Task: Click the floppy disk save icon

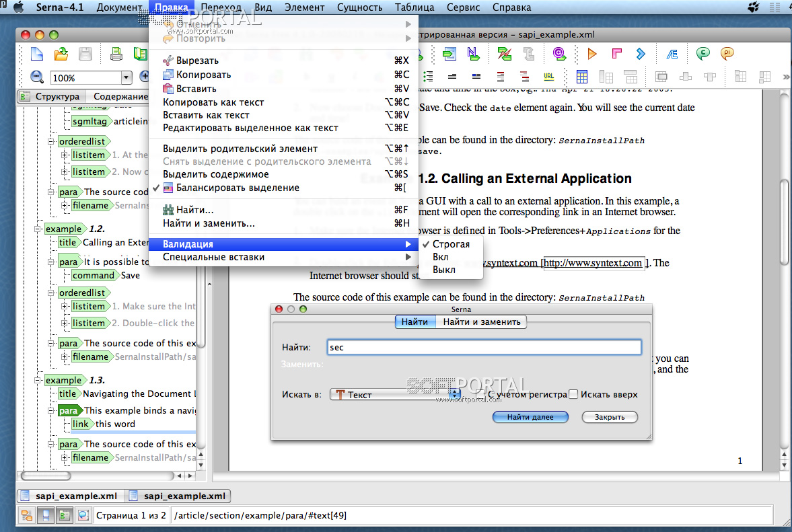Action: coord(85,54)
